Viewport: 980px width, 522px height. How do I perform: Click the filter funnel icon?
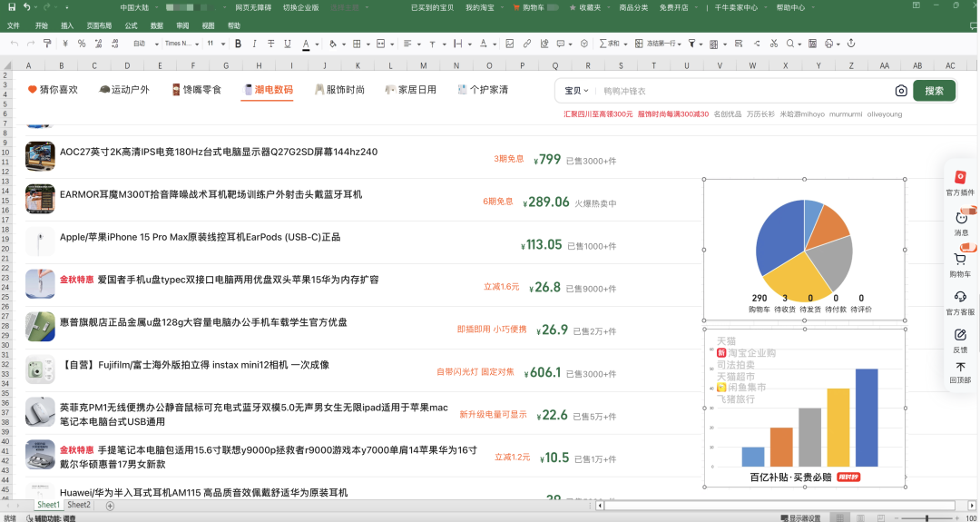(x=691, y=44)
